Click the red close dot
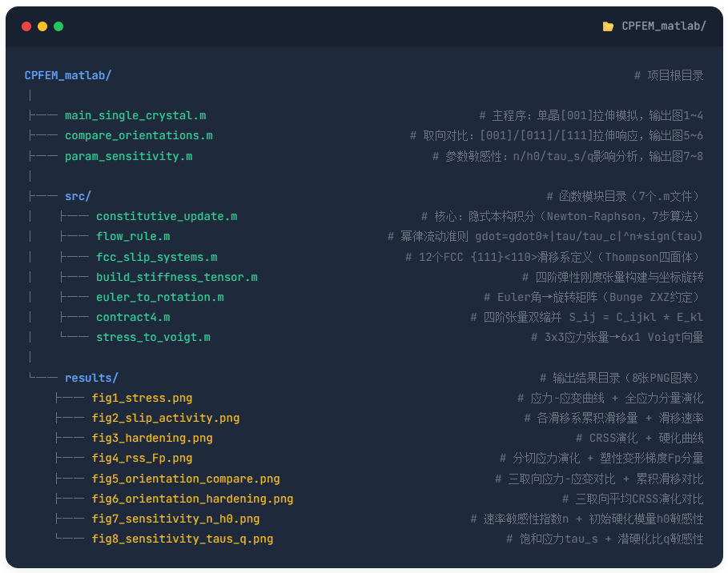This screenshot has width=728, height=573. point(26,26)
